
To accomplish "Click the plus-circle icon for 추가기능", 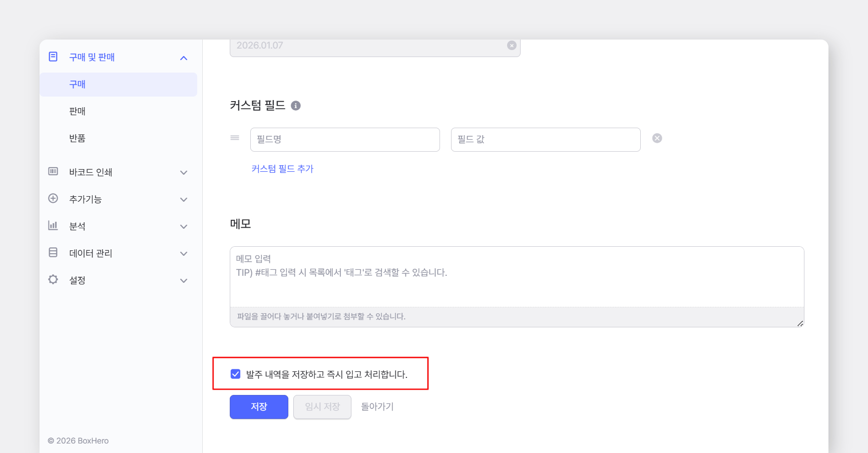I will click(x=53, y=199).
